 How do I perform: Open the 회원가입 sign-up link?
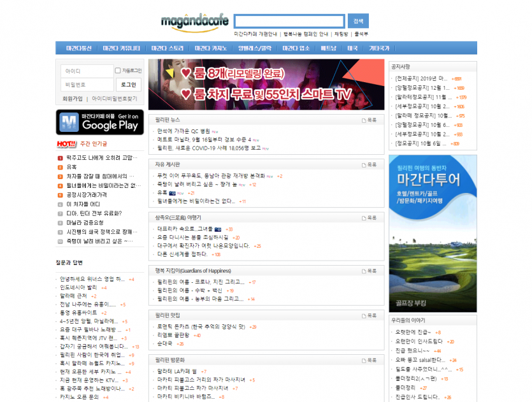72,99
